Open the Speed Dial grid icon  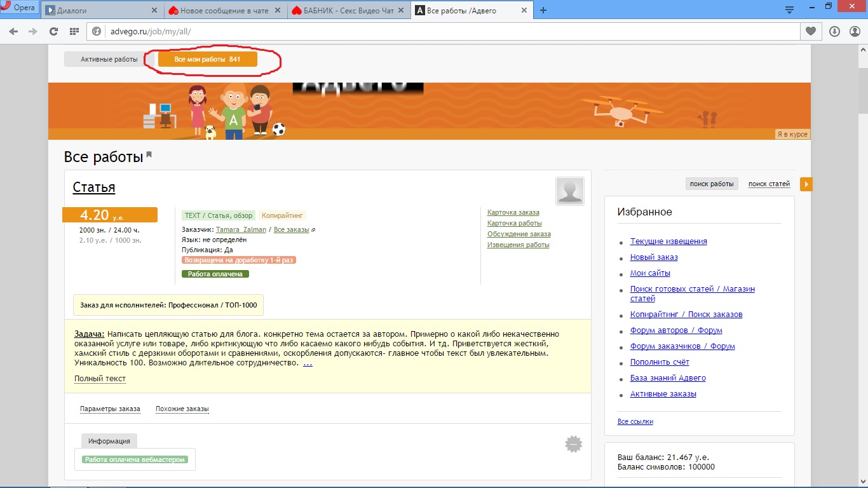pos(74,31)
